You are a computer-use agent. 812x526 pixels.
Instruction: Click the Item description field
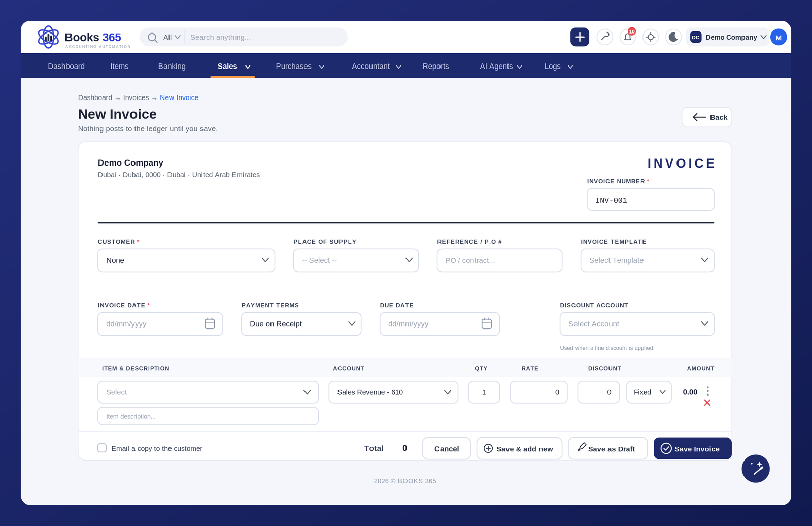(x=208, y=416)
